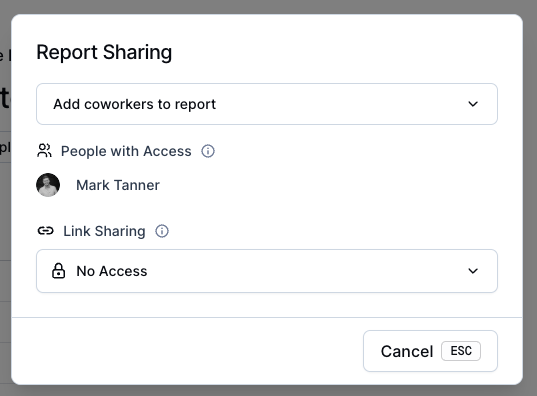
Task: Click the chevron in Add coworkers field
Action: point(473,104)
